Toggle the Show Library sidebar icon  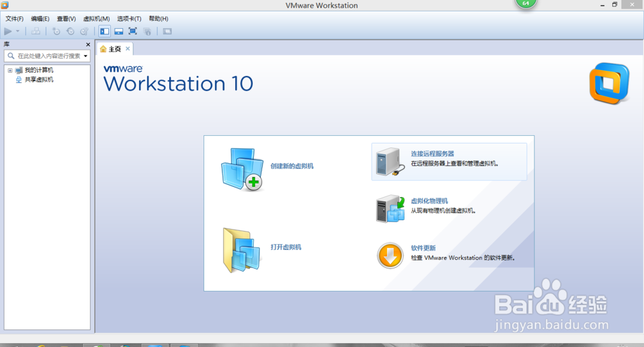point(105,31)
